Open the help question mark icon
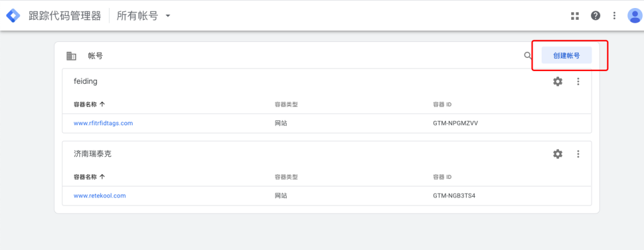This screenshot has width=644, height=250. 595,16
